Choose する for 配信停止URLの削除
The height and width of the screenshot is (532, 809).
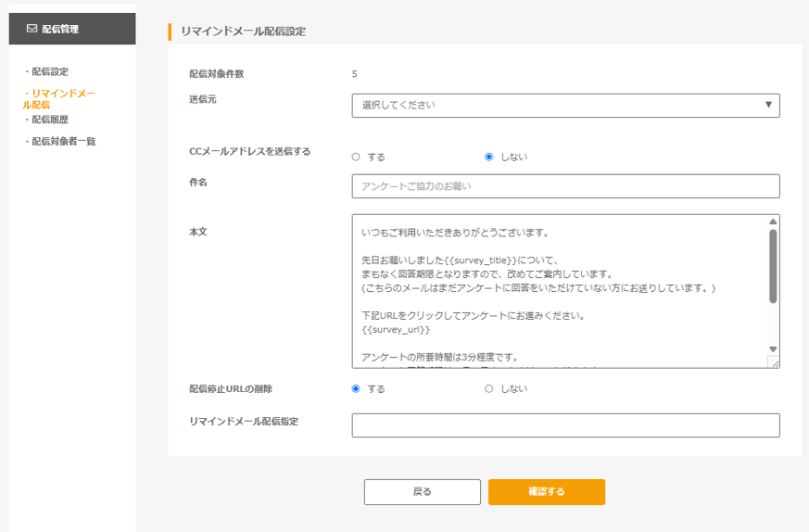coord(356,388)
